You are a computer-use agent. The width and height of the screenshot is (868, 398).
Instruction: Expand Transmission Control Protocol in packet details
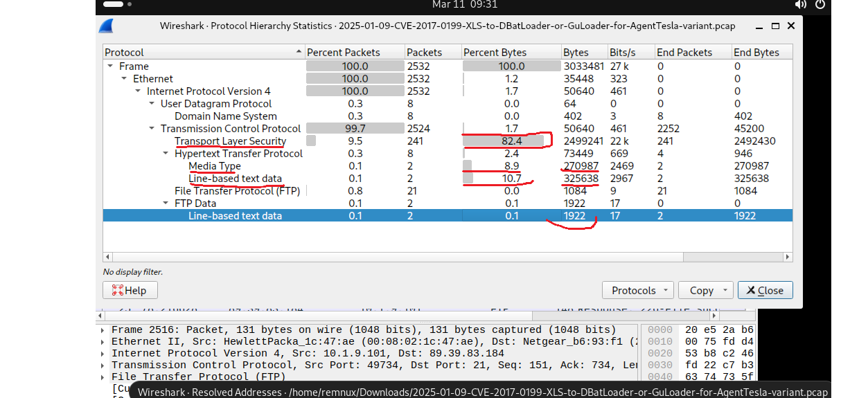tap(103, 365)
